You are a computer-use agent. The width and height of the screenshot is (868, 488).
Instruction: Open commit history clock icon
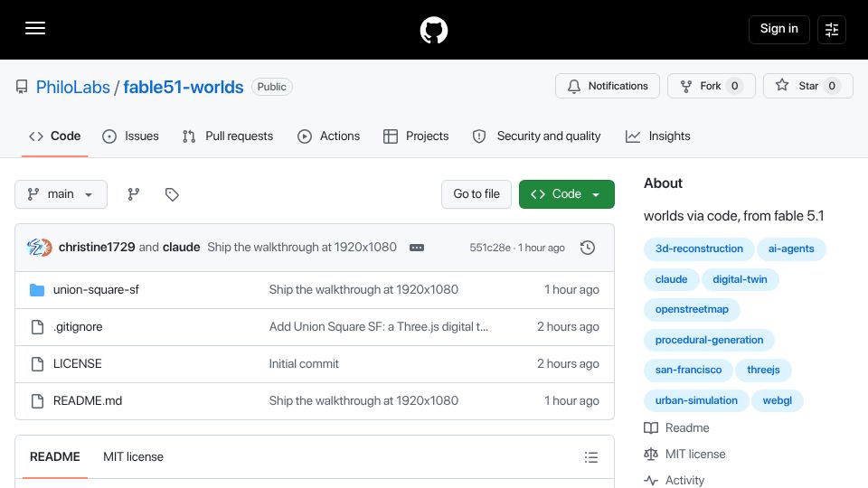click(588, 248)
